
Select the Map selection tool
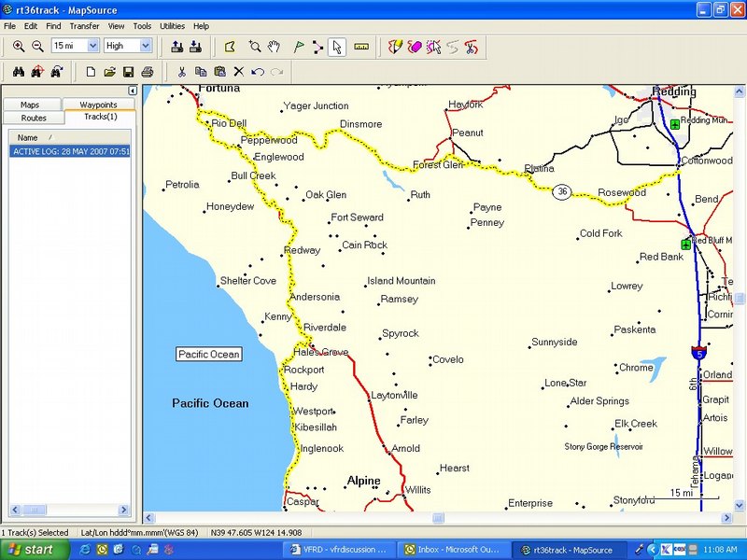pyautogui.click(x=230, y=46)
